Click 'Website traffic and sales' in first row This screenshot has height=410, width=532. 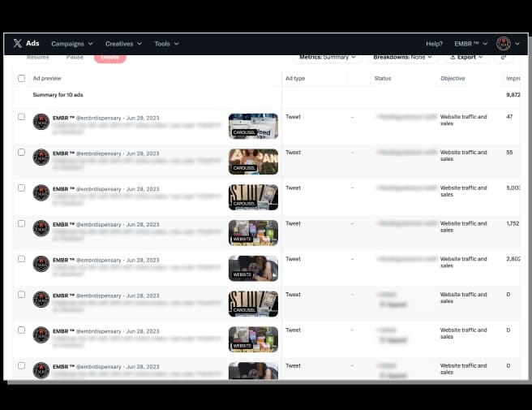463,120
